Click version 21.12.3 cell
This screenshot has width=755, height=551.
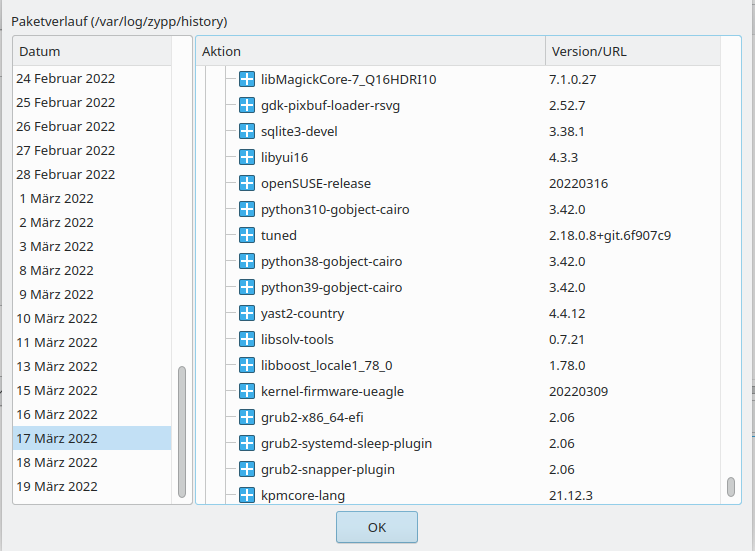point(571,496)
